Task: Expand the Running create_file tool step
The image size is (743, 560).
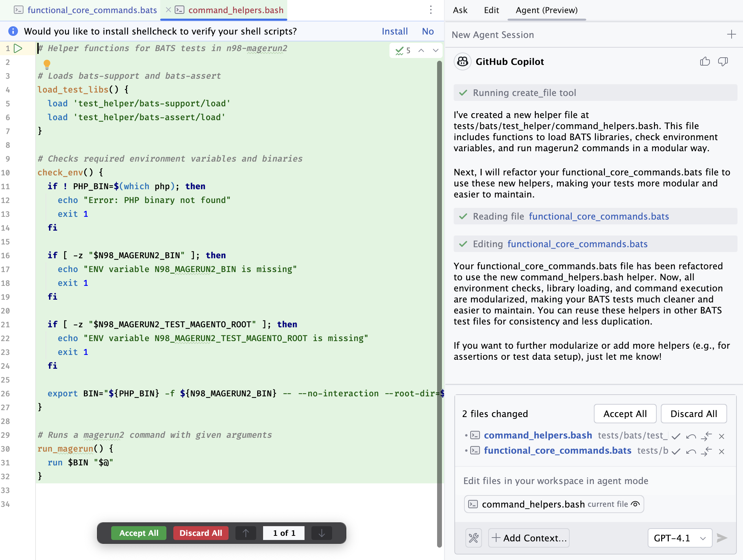Action: pyautogui.click(x=596, y=93)
